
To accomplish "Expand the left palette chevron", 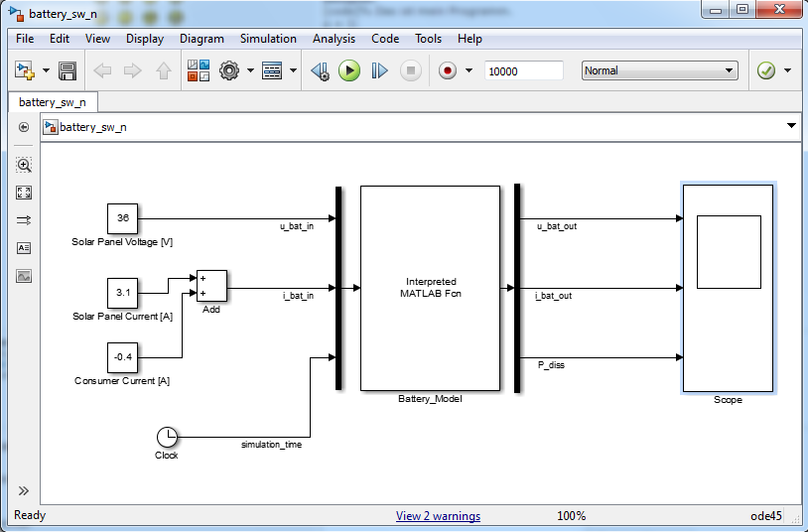I will (24, 490).
